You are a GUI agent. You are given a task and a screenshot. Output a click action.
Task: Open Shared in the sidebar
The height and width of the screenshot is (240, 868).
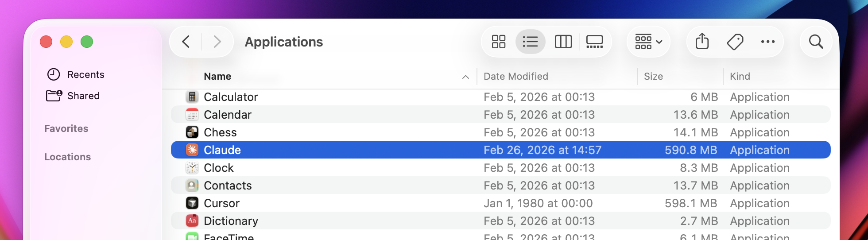point(83,96)
